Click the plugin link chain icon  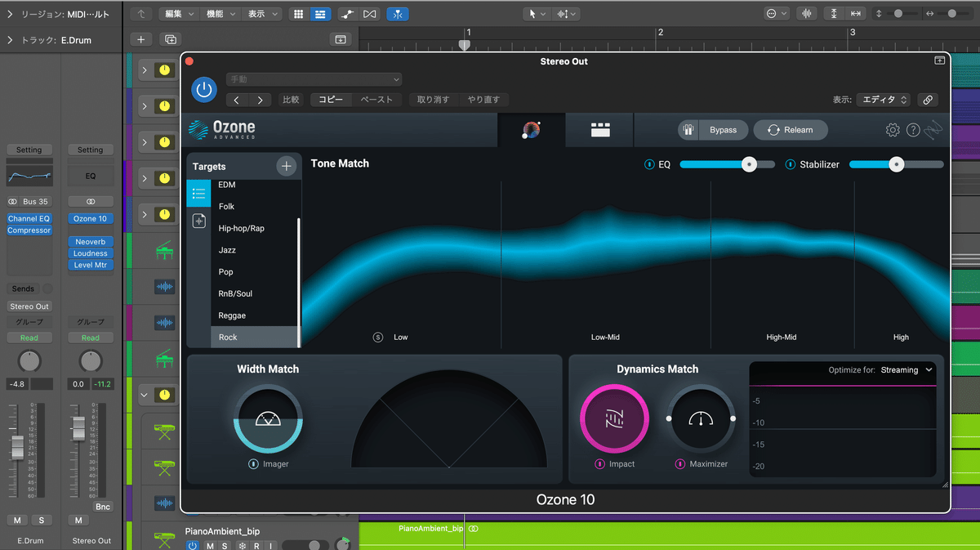point(927,100)
